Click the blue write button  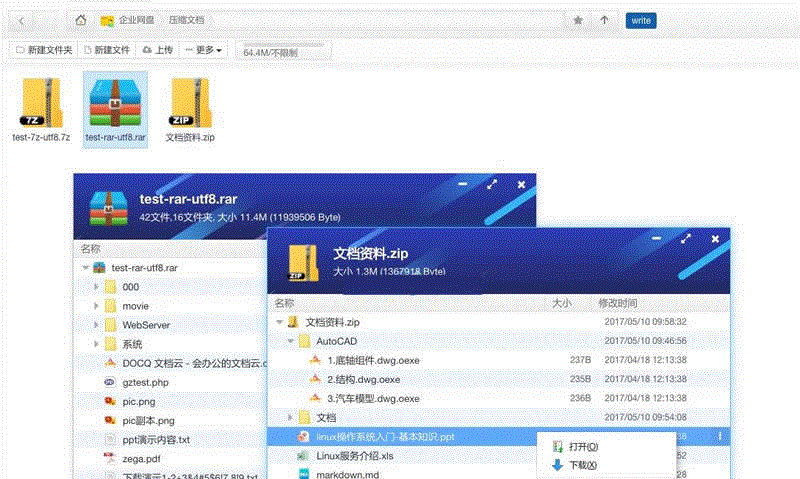click(640, 20)
